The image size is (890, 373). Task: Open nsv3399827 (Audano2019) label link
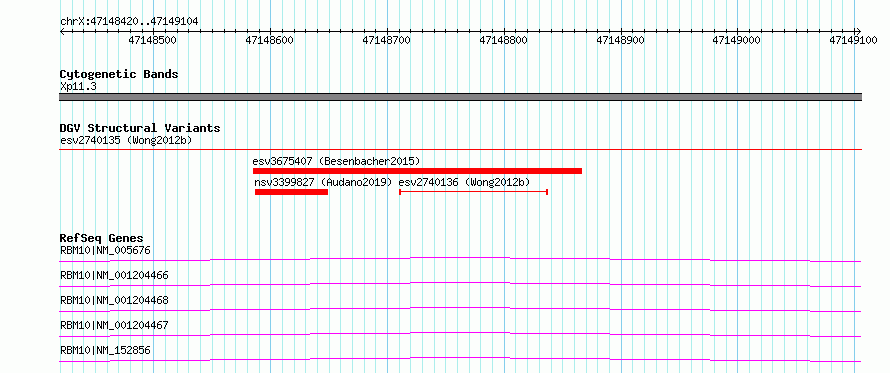324,182
